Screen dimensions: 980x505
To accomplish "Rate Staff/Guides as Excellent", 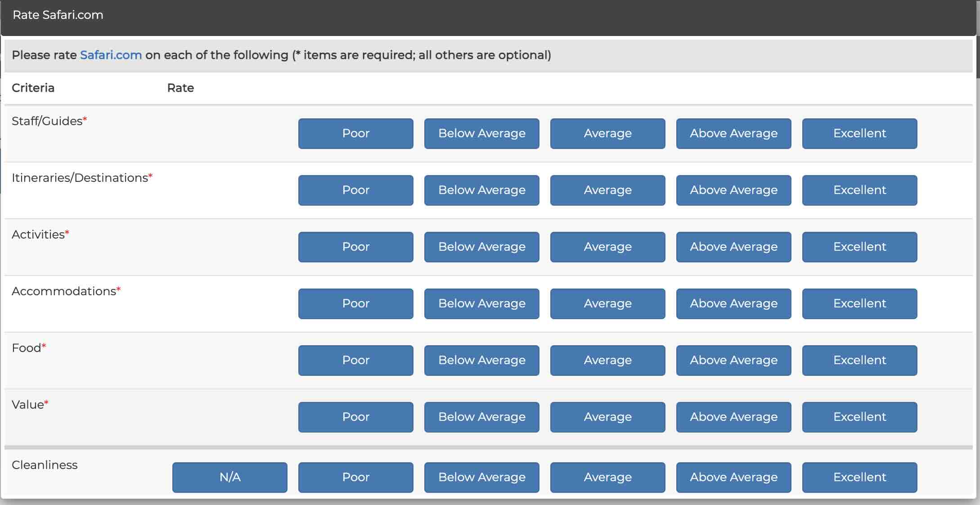I will point(859,133).
